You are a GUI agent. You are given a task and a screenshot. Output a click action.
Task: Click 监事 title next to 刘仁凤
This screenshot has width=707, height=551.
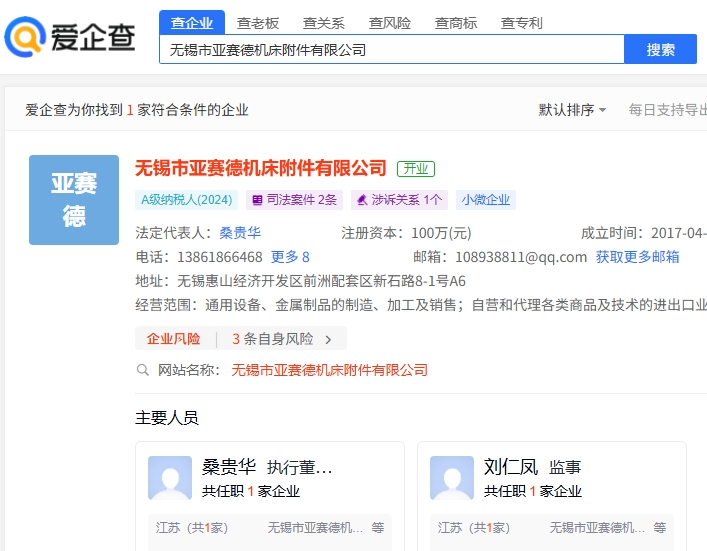(565, 467)
